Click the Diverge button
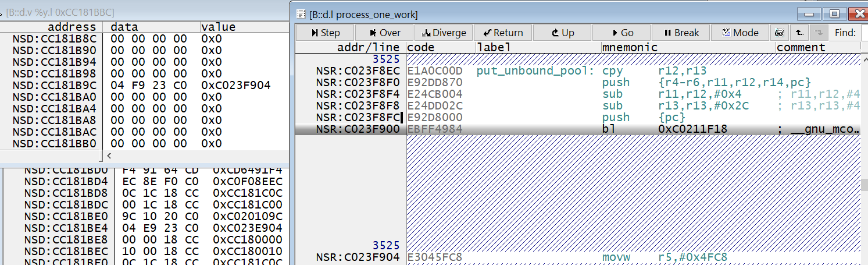 pos(444,33)
